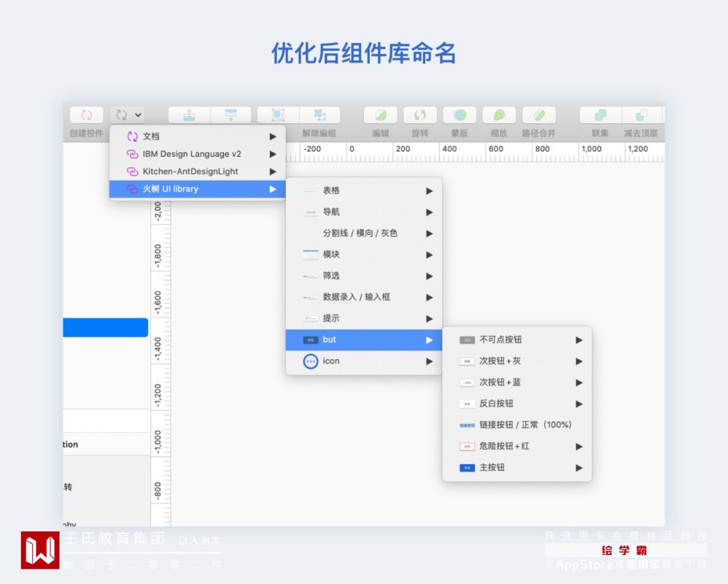The width and height of the screenshot is (728, 584).
Task: Click the send backward toolbar icon
Action: point(231,115)
